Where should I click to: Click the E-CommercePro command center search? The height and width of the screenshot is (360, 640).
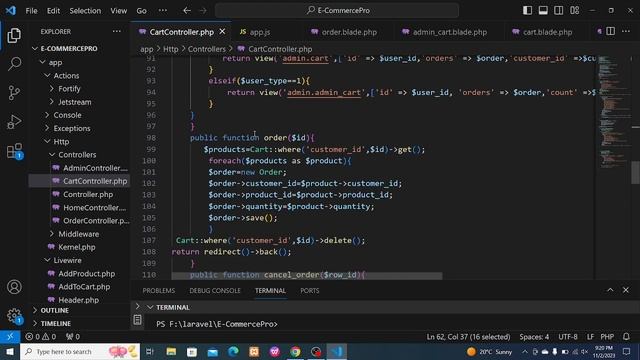[x=337, y=11]
